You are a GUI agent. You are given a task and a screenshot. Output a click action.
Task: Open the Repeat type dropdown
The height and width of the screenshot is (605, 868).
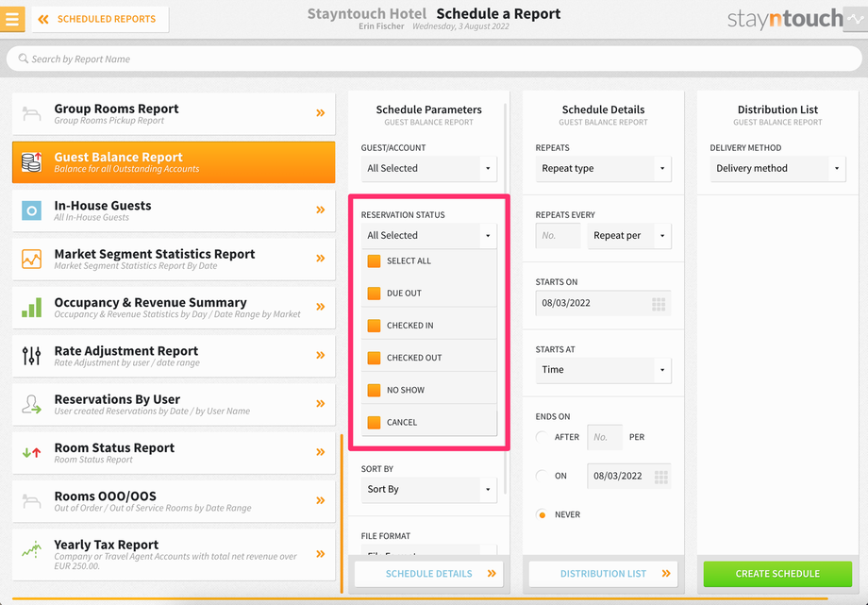604,168
